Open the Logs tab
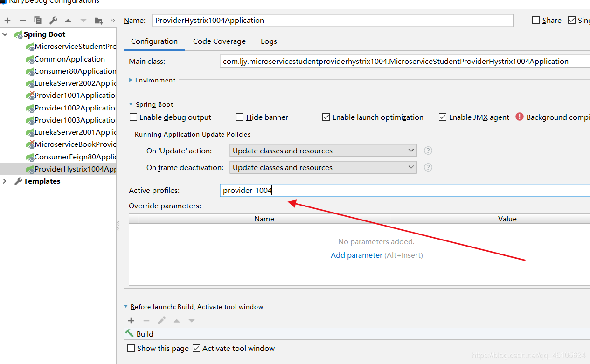Image resolution: width=590 pixels, height=364 pixels. click(x=269, y=41)
